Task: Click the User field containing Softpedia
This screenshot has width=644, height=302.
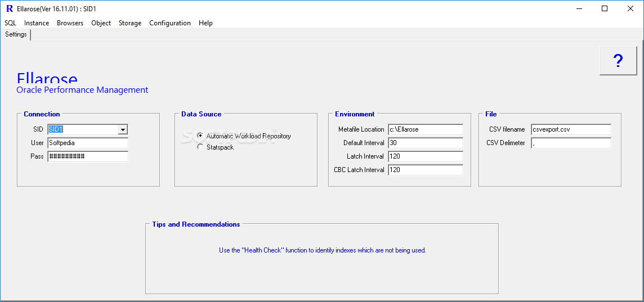Action: (x=88, y=143)
